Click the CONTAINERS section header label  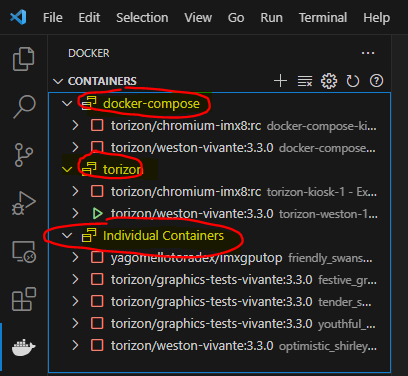[x=102, y=81]
